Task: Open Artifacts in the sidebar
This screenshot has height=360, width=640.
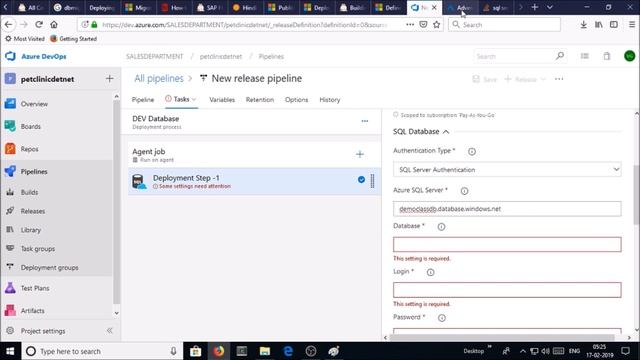Action: click(x=32, y=311)
